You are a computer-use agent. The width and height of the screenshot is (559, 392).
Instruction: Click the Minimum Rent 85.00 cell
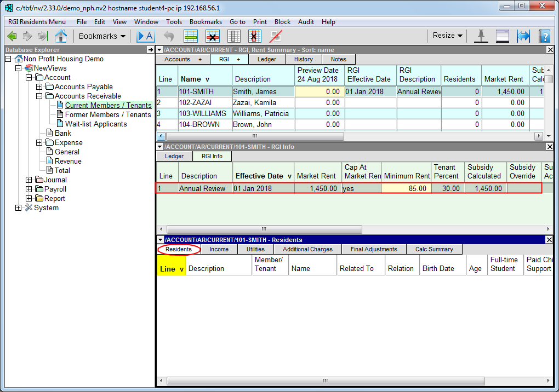[406, 188]
